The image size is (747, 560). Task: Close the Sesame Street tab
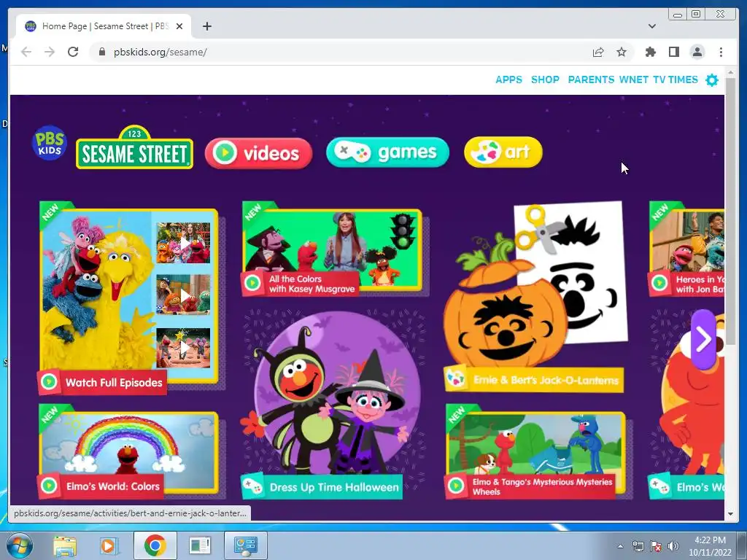(179, 26)
